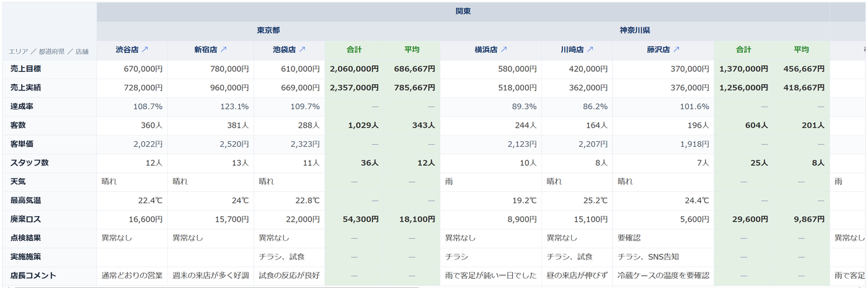Select the 店長コメント row header
This screenshot has width=868, height=288.
coord(50,276)
